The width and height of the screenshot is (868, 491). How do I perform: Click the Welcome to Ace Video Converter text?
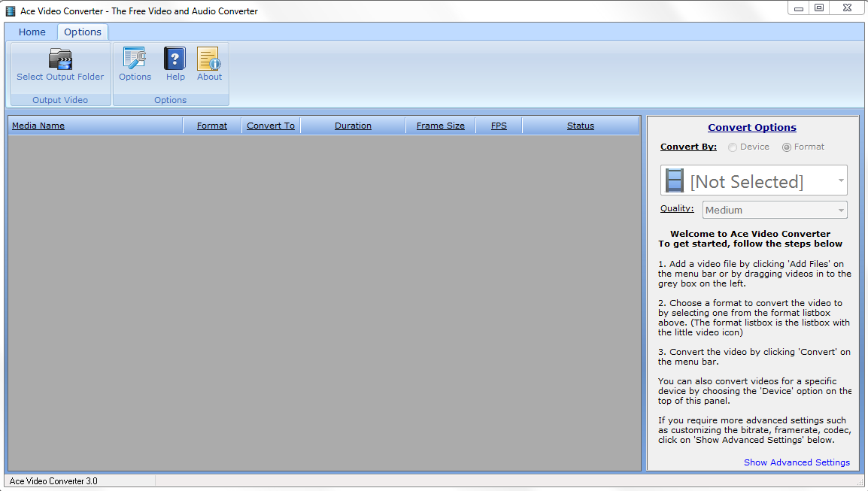pos(750,234)
